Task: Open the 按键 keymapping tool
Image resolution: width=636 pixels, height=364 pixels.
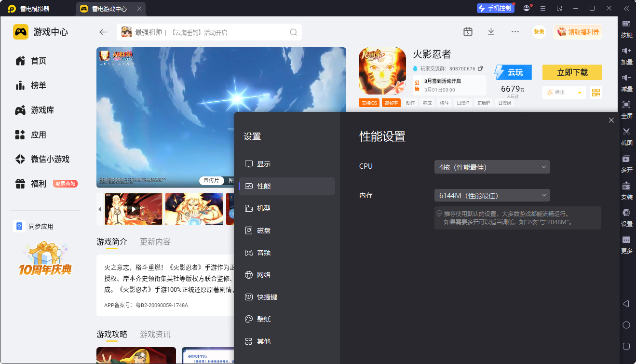Action: tap(626, 28)
